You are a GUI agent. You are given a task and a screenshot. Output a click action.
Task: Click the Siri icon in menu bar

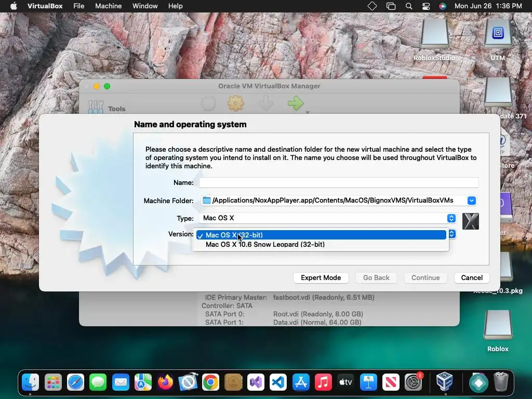(443, 6)
